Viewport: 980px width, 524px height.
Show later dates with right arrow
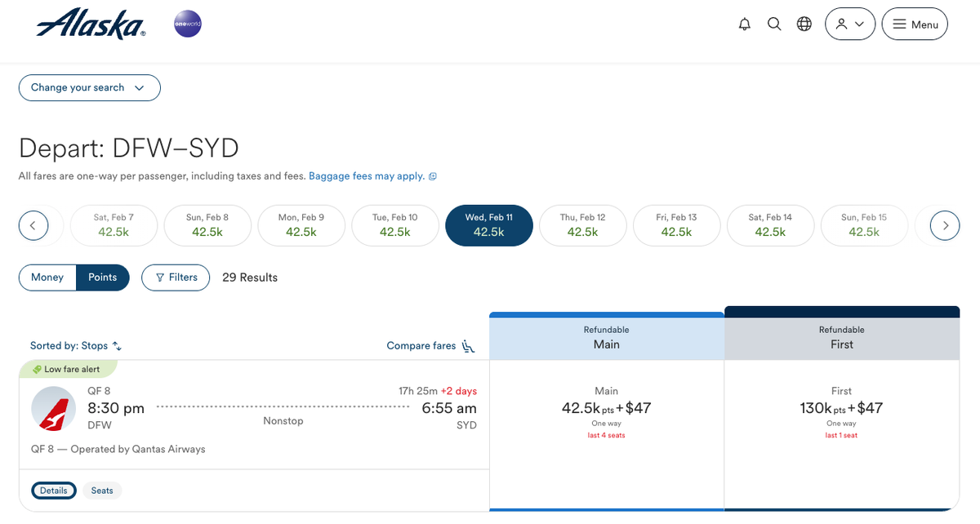click(x=945, y=225)
